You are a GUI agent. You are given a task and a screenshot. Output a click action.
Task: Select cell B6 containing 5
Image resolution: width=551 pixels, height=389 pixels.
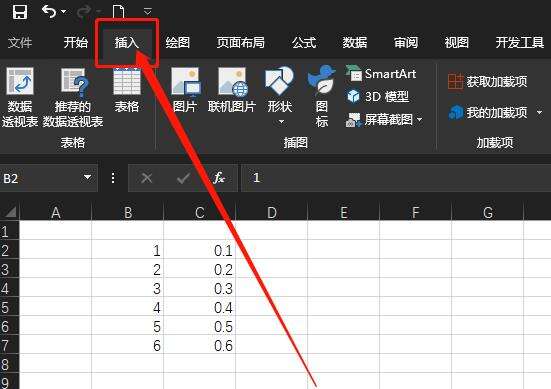click(128, 326)
